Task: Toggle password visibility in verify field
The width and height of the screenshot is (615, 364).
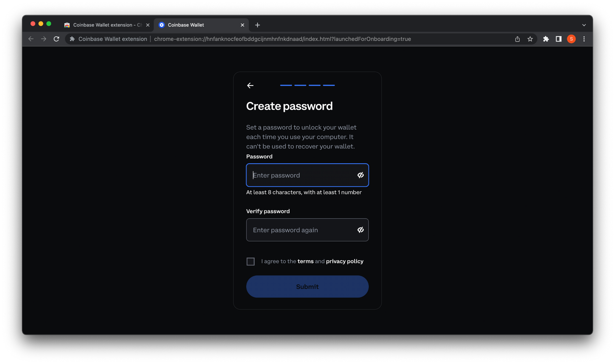Action: (x=360, y=230)
